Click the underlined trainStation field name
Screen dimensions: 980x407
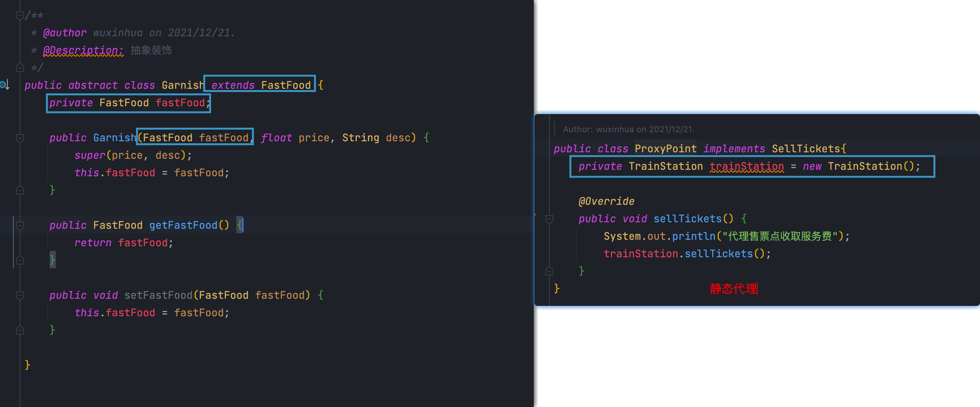[x=747, y=167]
